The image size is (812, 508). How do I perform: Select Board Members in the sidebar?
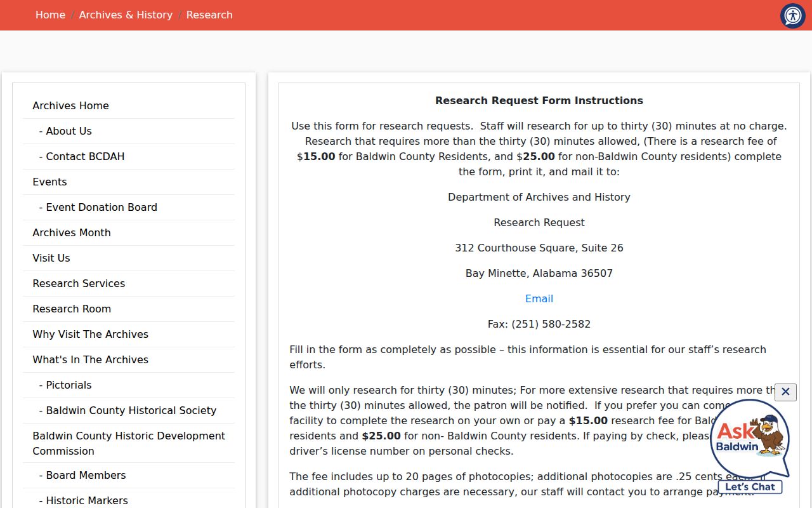(129, 475)
